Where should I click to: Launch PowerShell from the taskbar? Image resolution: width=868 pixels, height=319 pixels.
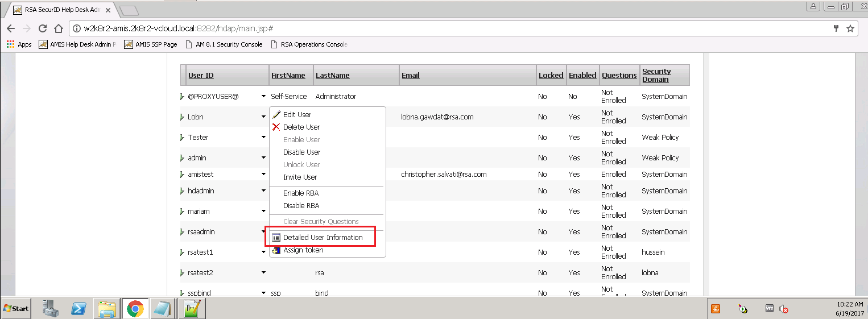pos(78,308)
